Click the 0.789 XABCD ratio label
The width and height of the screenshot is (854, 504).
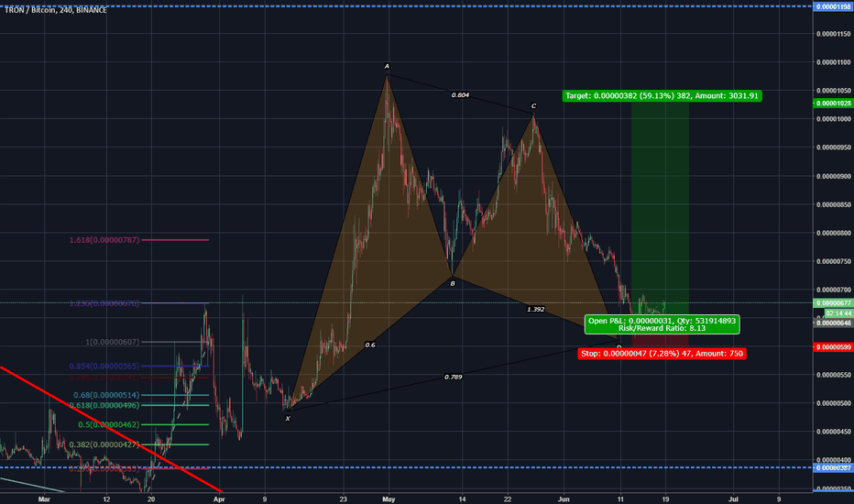point(454,377)
